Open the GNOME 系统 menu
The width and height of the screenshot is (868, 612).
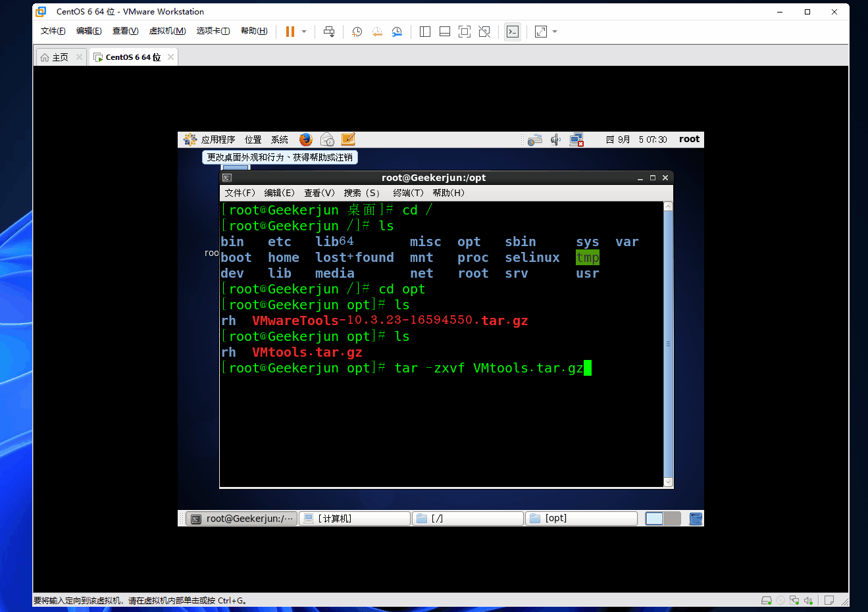pyautogui.click(x=280, y=140)
